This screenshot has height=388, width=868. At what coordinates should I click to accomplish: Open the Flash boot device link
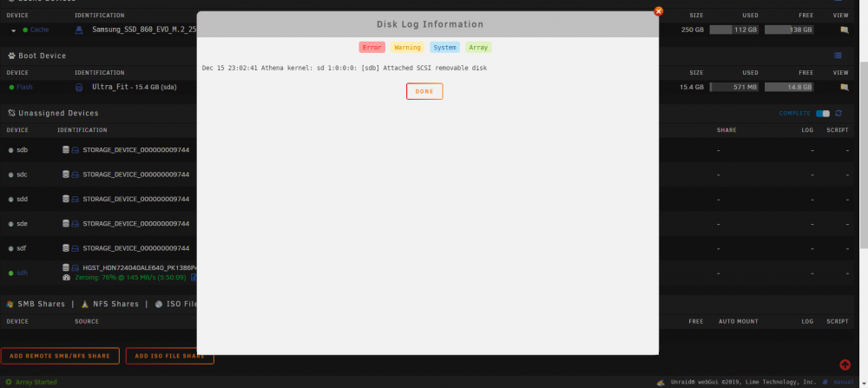point(24,87)
